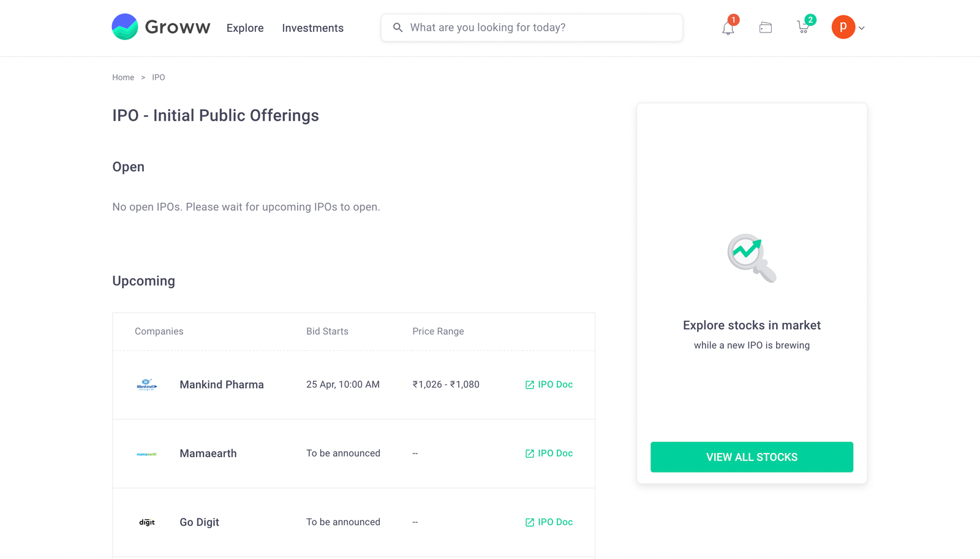Click the orange profile avatar
The width and height of the screenshot is (980, 559).
pos(843,27)
